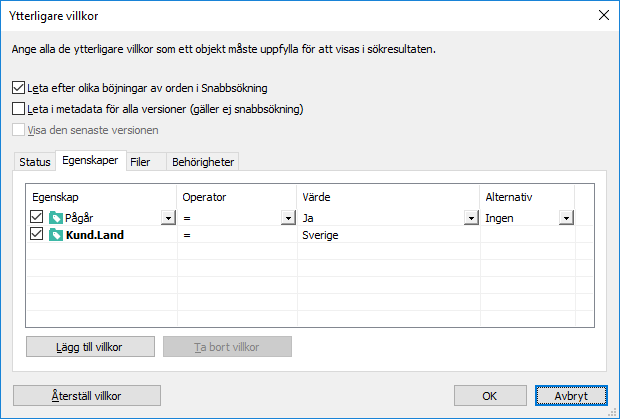This screenshot has height=419, width=620.
Task: Uncheck the Pågår condition checkbox
Action: (36, 217)
